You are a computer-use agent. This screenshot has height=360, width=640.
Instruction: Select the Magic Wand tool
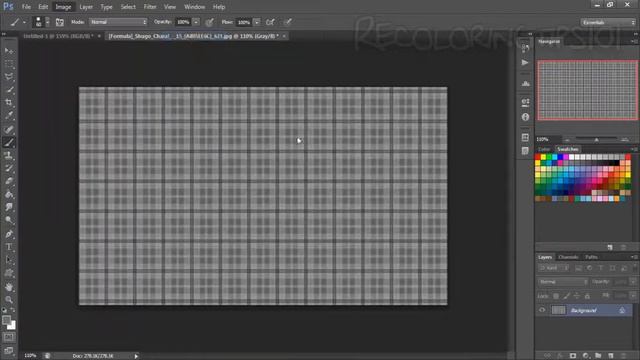(9, 90)
